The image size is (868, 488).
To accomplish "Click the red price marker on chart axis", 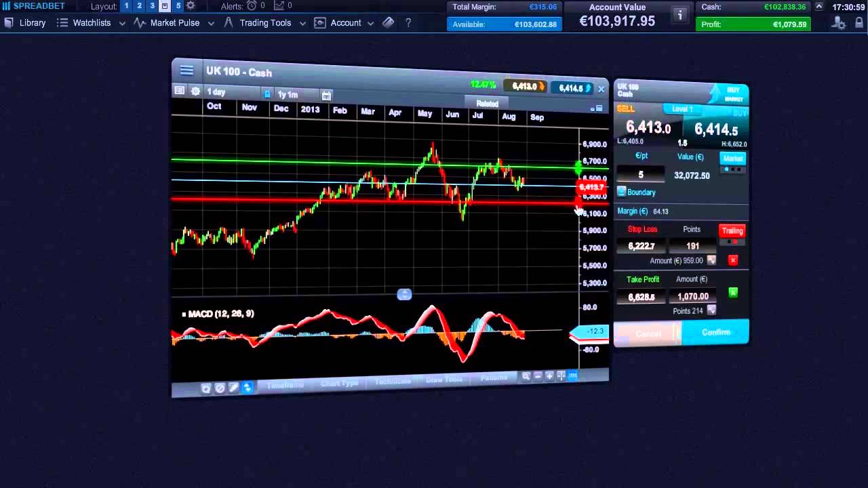I will [x=591, y=186].
